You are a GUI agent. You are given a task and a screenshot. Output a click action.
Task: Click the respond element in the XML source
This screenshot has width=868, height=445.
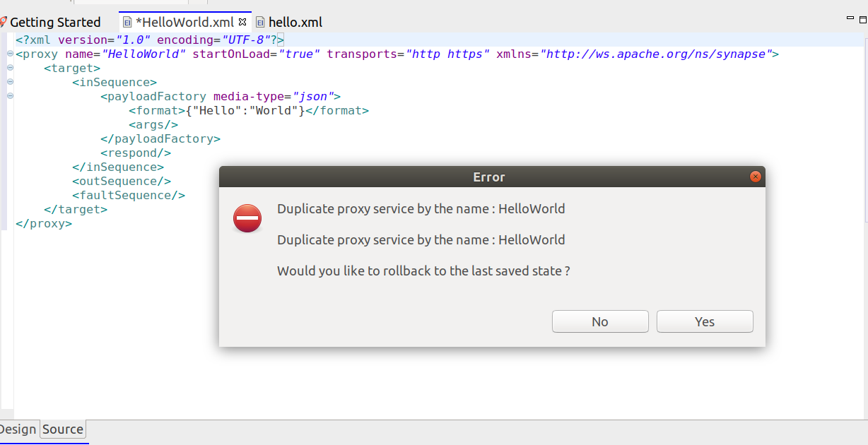[136, 153]
